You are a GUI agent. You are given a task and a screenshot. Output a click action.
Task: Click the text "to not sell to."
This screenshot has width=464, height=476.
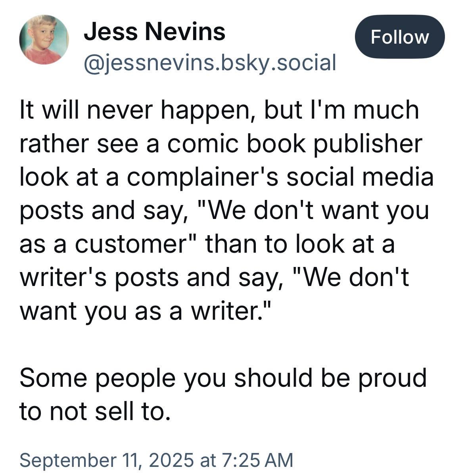(x=95, y=411)
